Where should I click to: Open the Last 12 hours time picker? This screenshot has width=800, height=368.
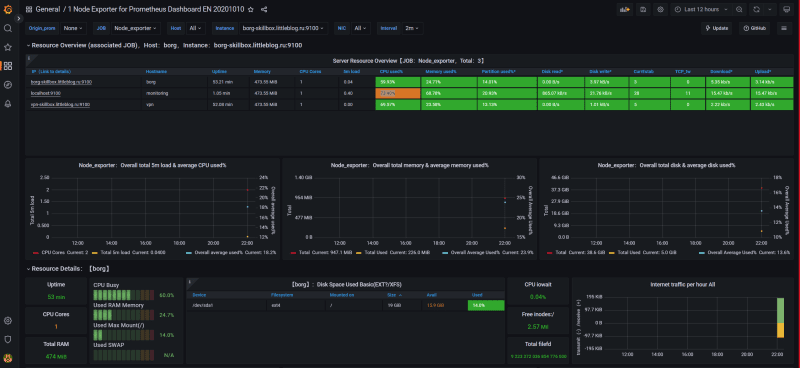coord(702,9)
